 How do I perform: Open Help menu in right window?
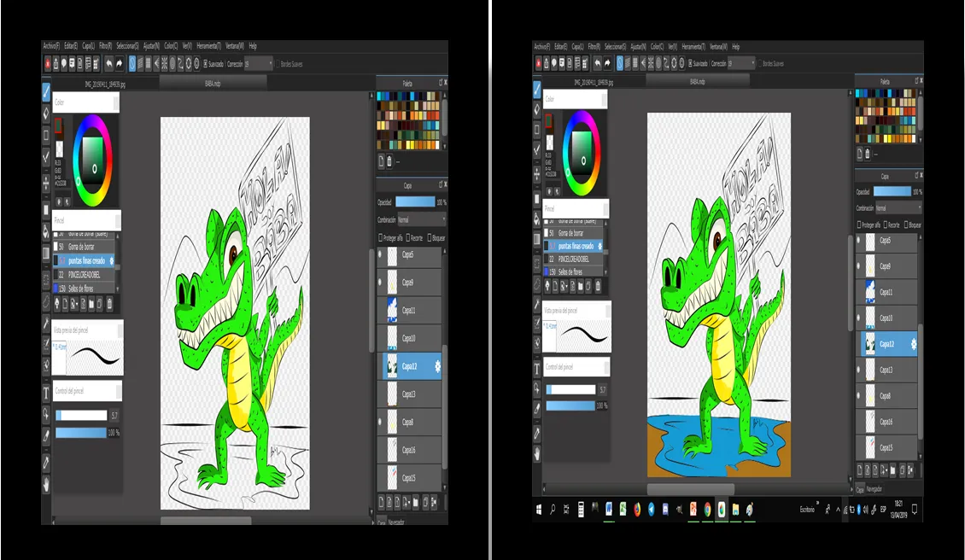pyautogui.click(x=735, y=46)
